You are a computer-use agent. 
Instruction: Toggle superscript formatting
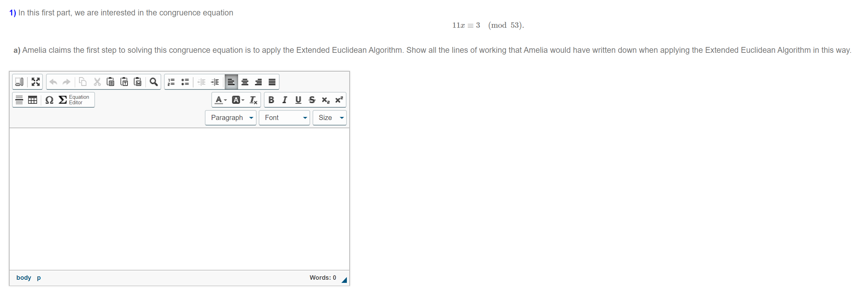click(339, 100)
